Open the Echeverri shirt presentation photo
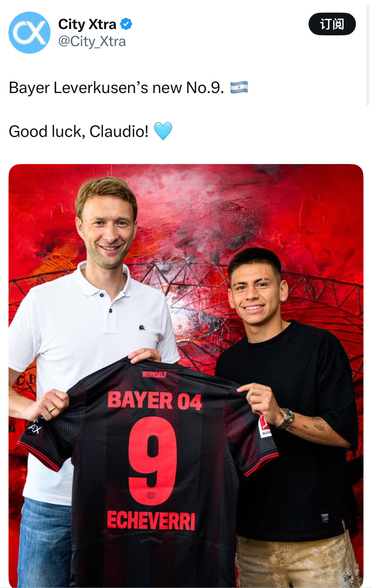The height and width of the screenshot is (588, 372). click(x=186, y=375)
